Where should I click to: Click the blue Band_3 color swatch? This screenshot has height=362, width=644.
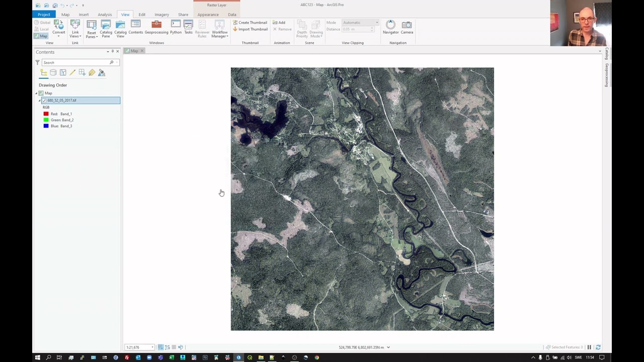[x=46, y=126]
